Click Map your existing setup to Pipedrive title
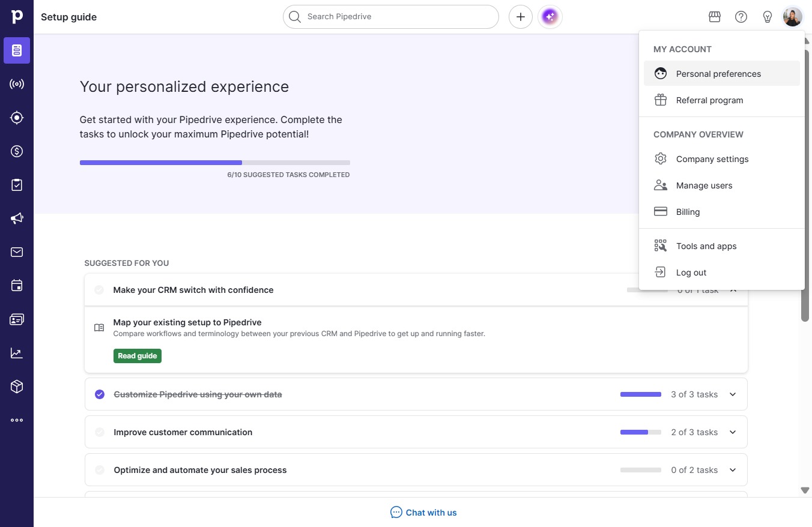Image resolution: width=812 pixels, height=527 pixels. 187,322
